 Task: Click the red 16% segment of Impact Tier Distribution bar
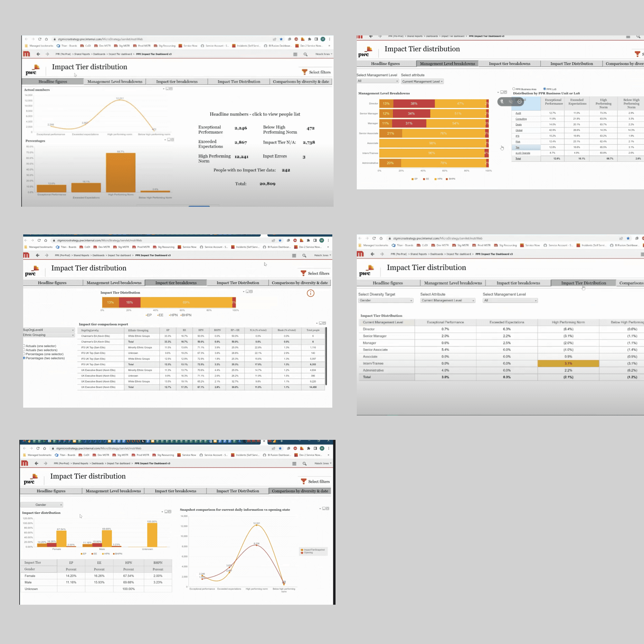pyautogui.click(x=129, y=302)
